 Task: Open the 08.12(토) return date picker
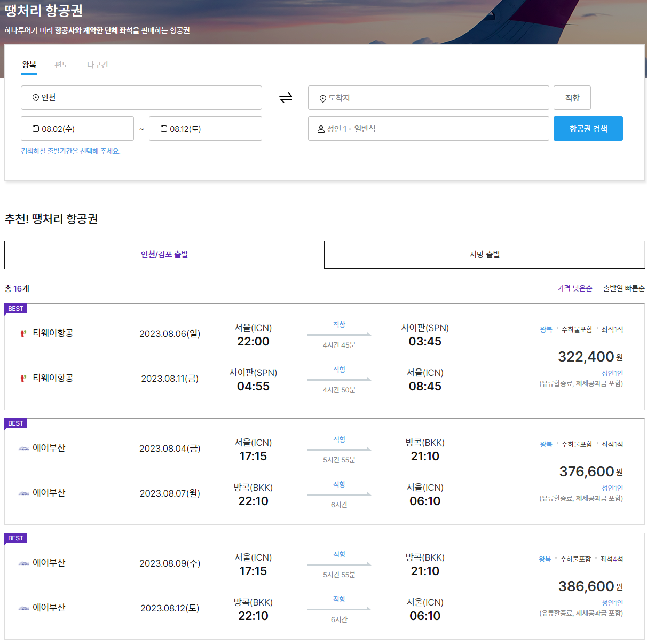206,129
